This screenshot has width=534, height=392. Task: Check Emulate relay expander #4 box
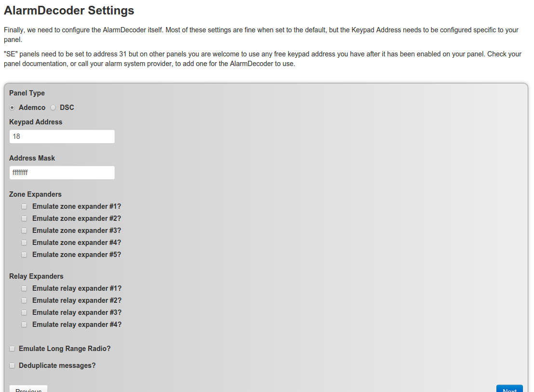coord(24,324)
